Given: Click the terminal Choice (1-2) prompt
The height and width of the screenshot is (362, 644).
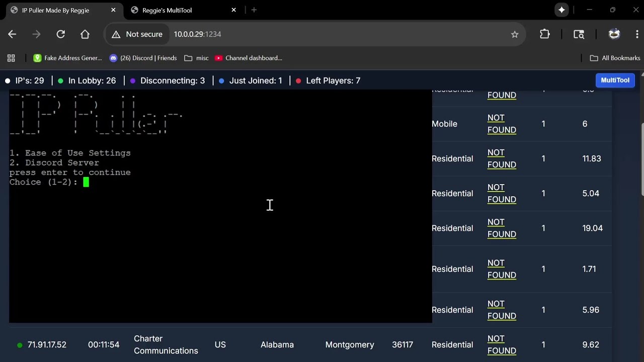Looking at the screenshot, I should pos(49,182).
